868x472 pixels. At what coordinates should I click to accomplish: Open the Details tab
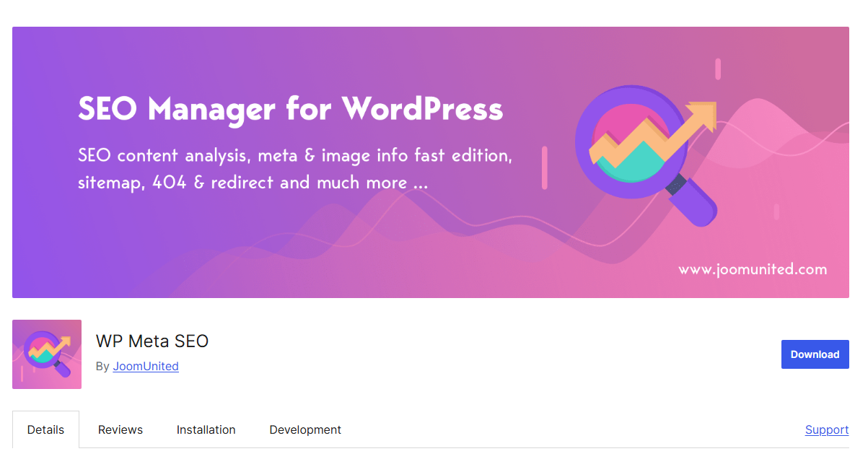click(45, 429)
